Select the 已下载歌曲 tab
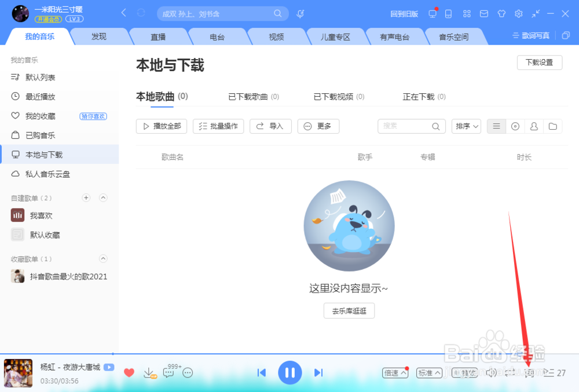The height and width of the screenshot is (392, 579). click(x=254, y=97)
